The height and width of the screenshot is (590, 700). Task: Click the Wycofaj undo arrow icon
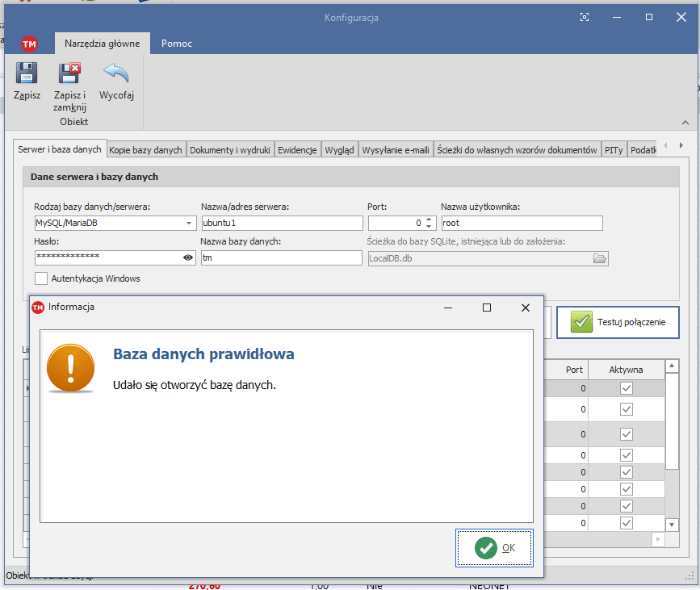coord(116,74)
